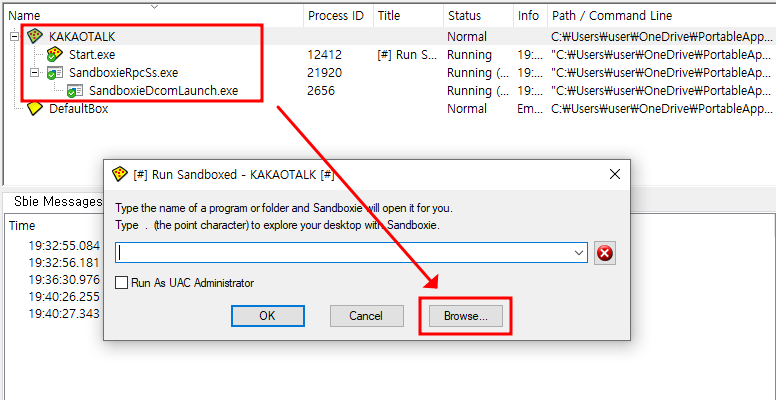Select the 19:40:27.343 message entry

pos(64,313)
